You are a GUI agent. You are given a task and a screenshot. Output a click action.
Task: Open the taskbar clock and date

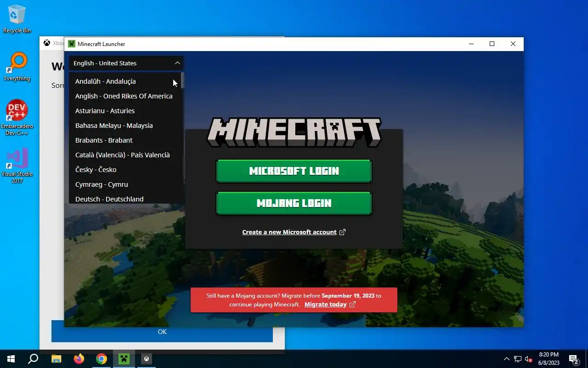(549, 359)
